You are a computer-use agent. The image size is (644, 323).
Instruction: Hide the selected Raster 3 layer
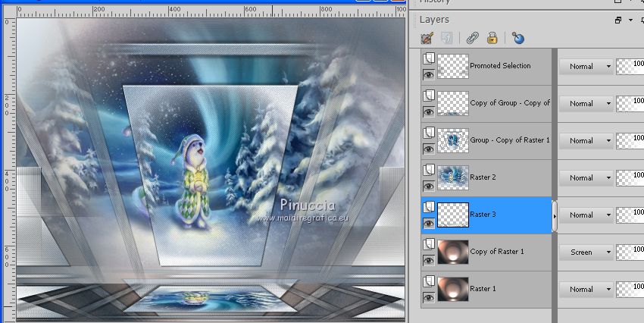tap(428, 223)
